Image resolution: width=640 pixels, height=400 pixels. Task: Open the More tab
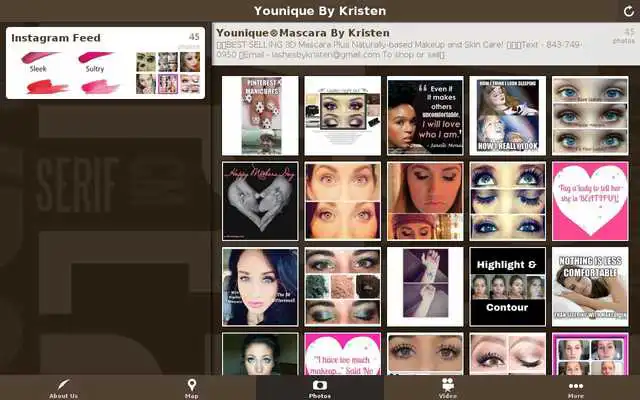576,388
